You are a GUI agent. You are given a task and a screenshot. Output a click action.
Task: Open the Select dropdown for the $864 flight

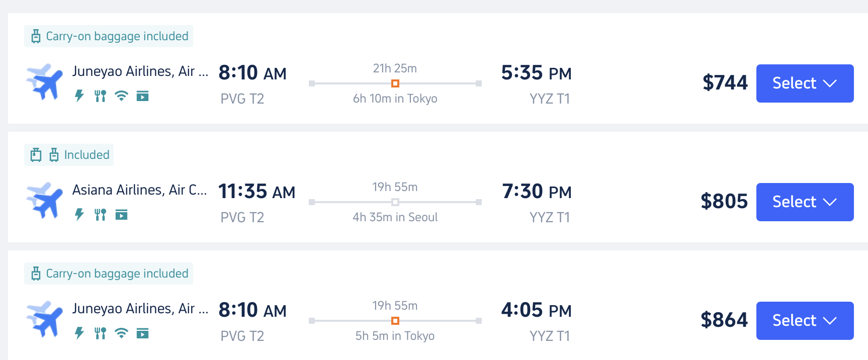point(805,321)
